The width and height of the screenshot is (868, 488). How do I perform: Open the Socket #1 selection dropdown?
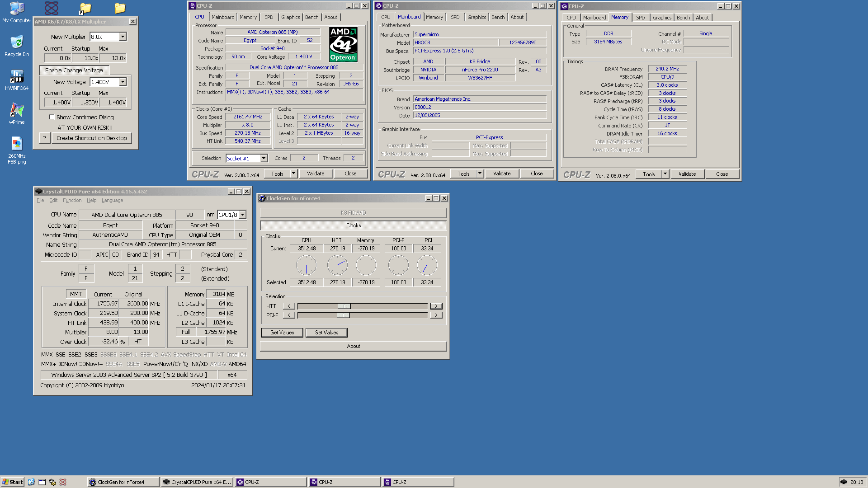[264, 158]
